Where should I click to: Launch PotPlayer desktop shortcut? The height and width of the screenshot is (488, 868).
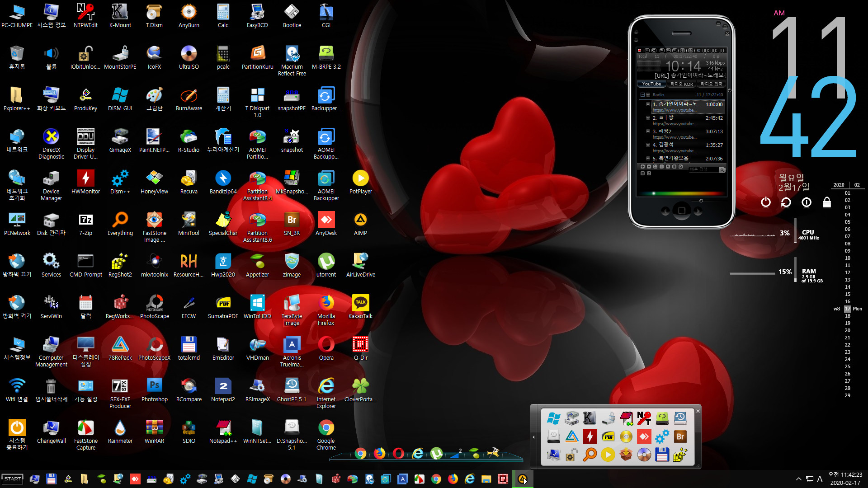pos(360,182)
